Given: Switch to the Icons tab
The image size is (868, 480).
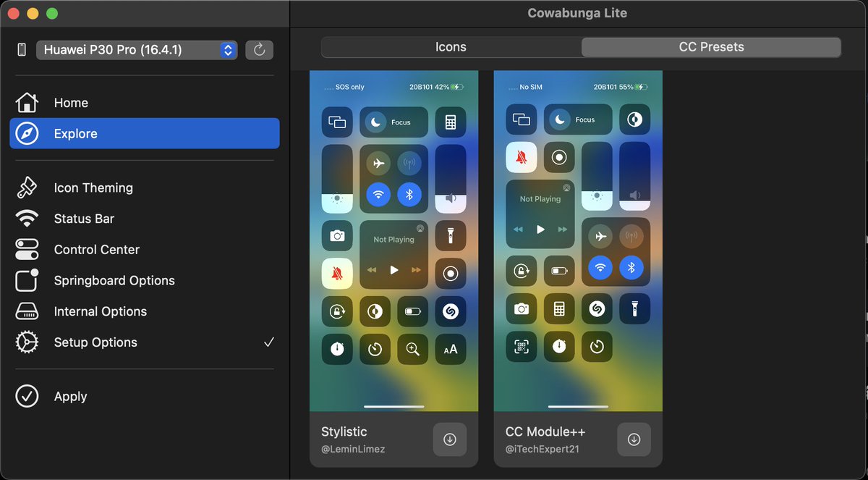Looking at the screenshot, I should tap(451, 47).
